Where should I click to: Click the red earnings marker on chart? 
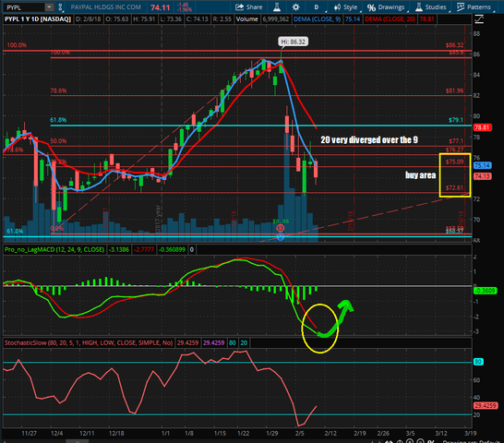click(x=281, y=228)
